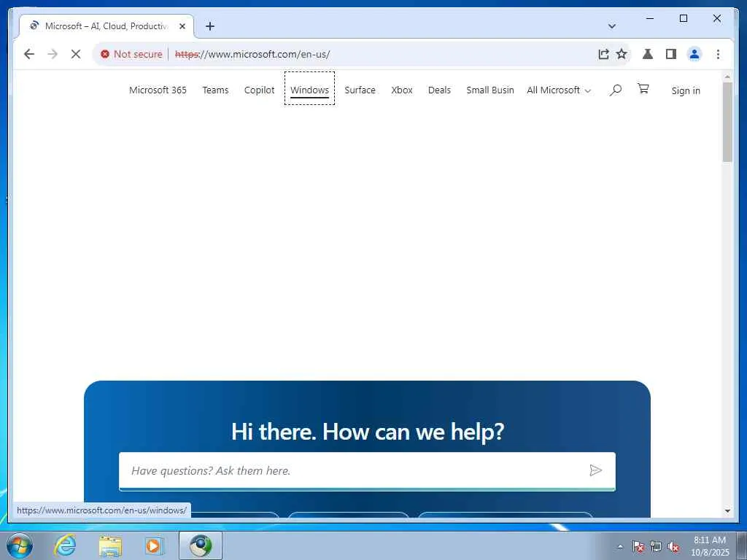The image size is (747, 560).
Task: Open the profile avatar menu
Action: (694, 54)
